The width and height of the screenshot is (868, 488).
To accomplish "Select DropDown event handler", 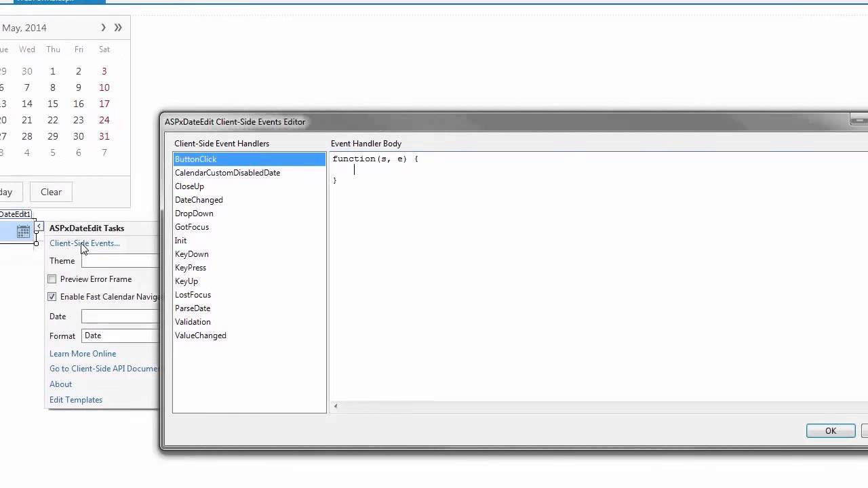I will point(249,213).
